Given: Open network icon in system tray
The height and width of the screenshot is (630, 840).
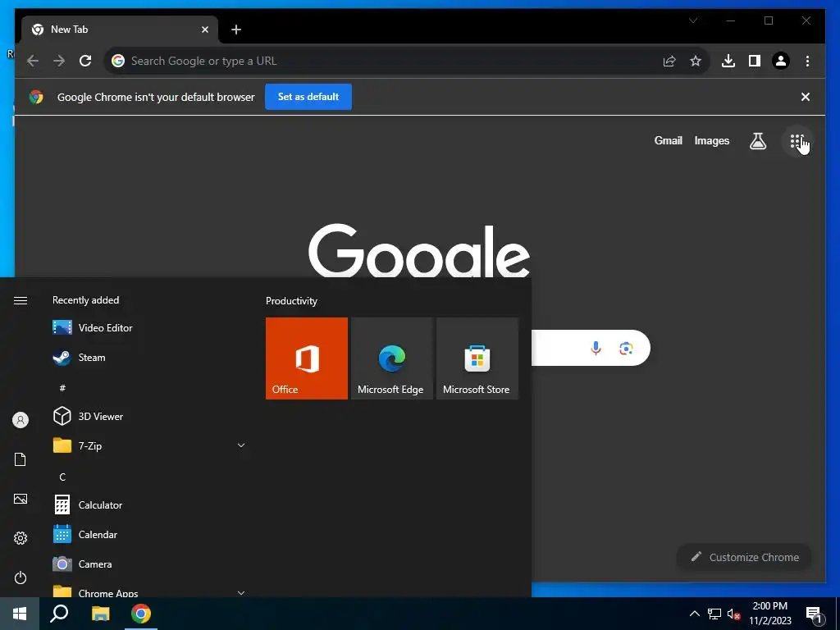Looking at the screenshot, I should [714, 614].
